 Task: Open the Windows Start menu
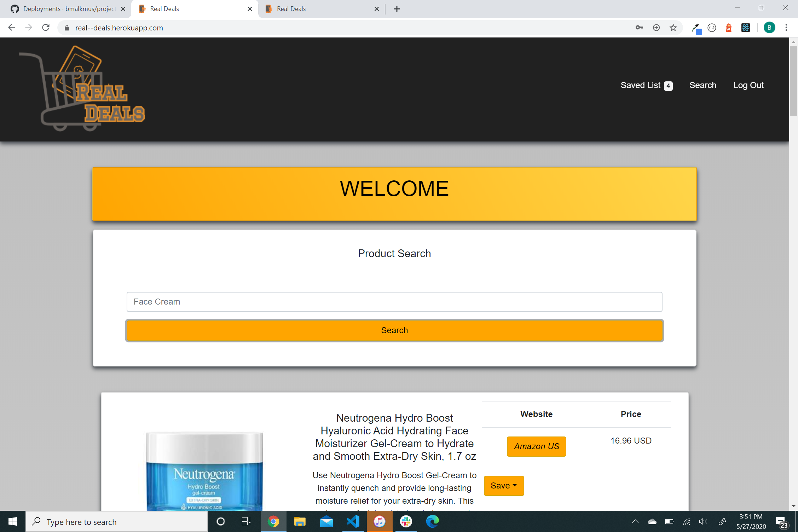pos(13,521)
